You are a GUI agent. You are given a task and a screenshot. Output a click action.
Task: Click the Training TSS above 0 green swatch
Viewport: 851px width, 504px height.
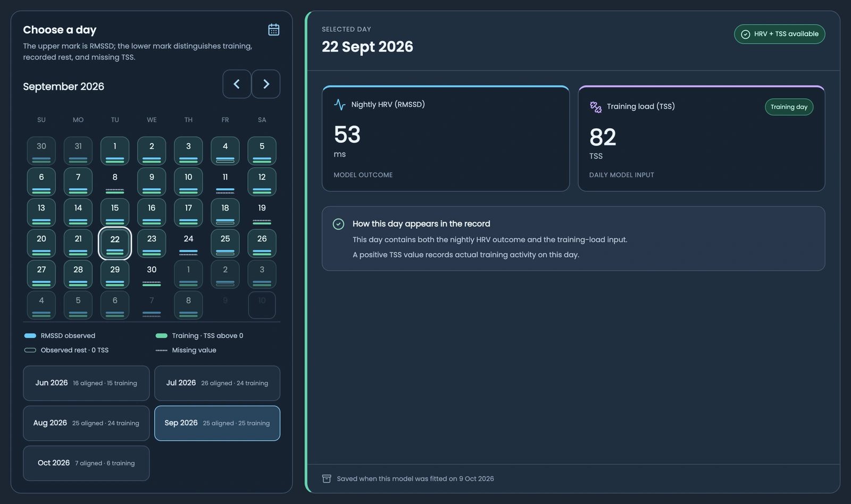tap(162, 335)
